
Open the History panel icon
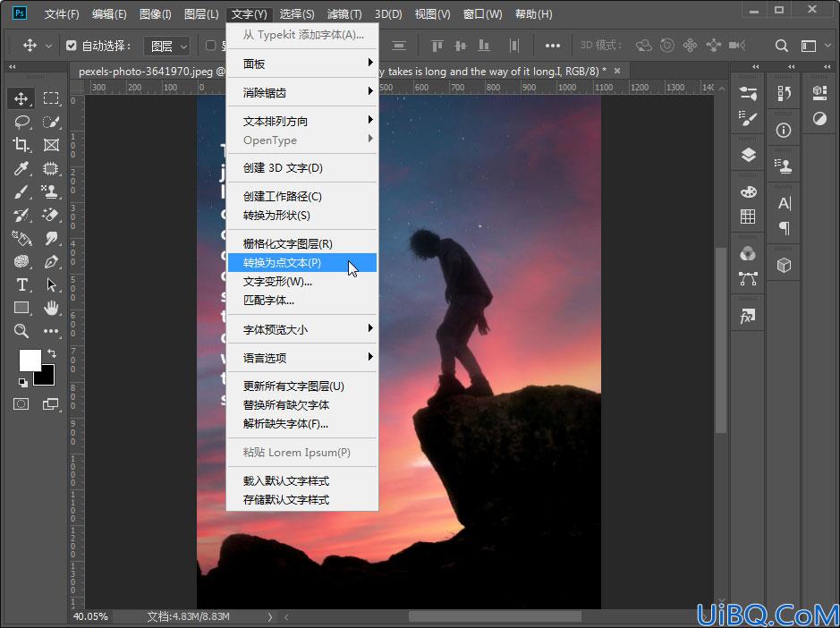point(785,94)
